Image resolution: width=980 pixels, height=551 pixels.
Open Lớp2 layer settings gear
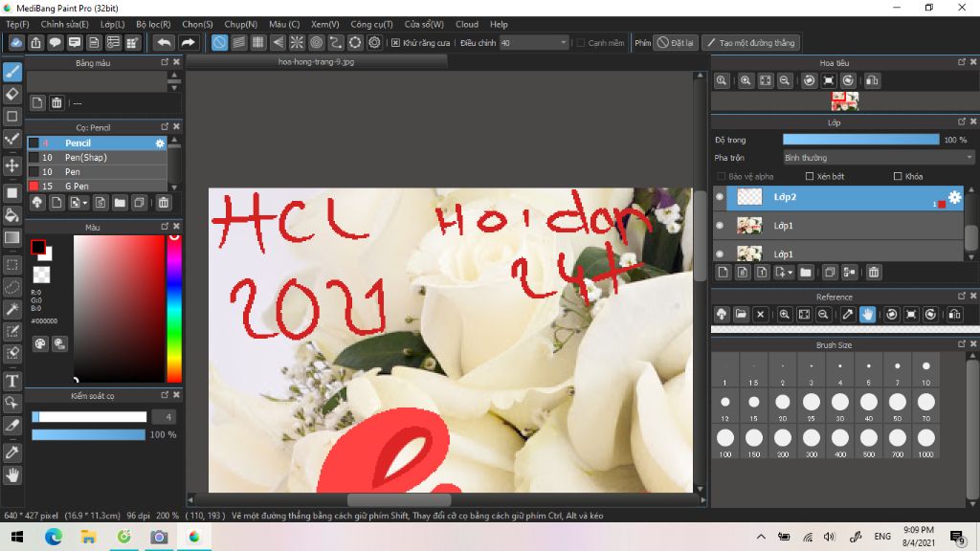click(x=954, y=197)
